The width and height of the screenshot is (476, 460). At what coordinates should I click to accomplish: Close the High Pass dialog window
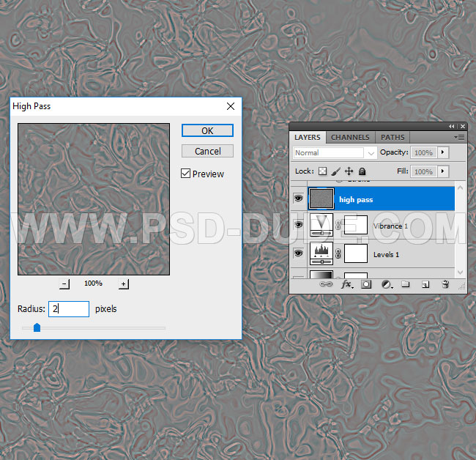231,106
